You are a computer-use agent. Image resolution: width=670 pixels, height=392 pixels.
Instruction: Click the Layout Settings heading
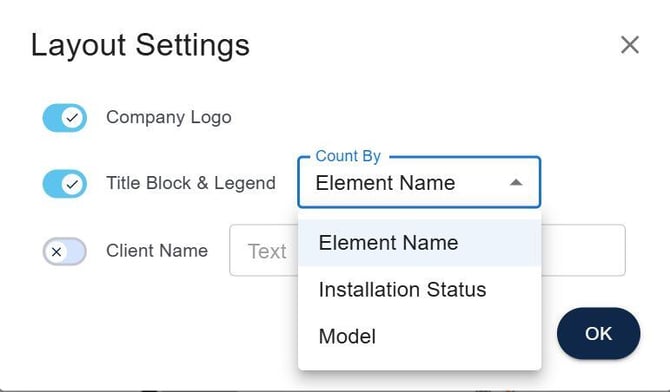click(140, 45)
